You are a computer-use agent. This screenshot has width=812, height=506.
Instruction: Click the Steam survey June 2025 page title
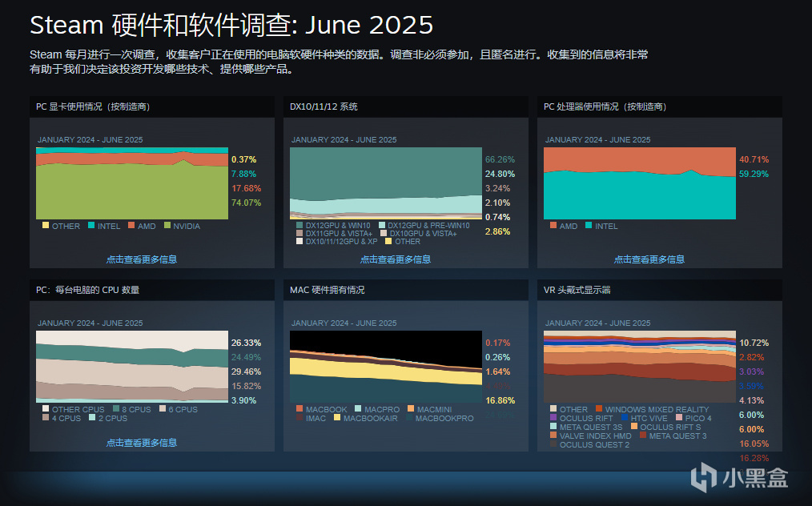231,24
